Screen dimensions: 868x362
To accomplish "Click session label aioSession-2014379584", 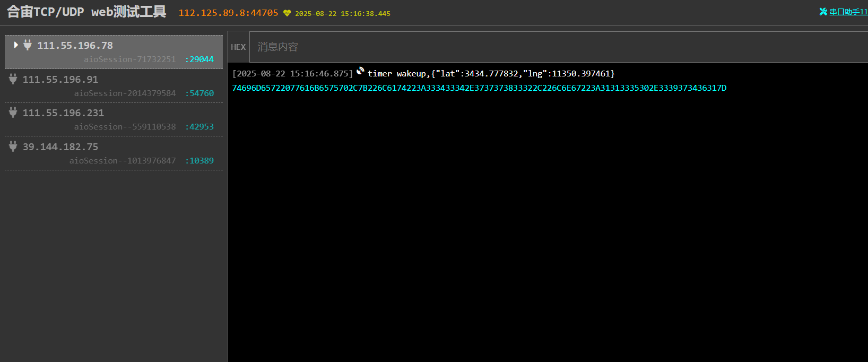I will [x=125, y=93].
